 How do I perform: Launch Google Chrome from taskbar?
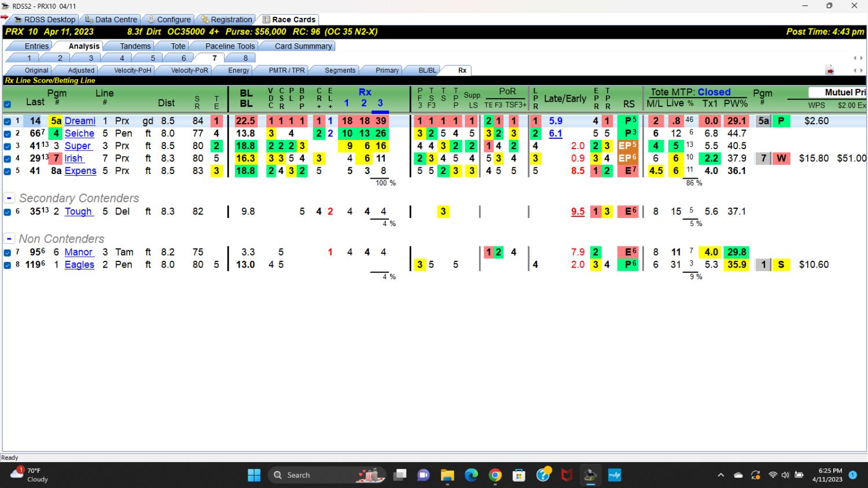pyautogui.click(x=495, y=475)
